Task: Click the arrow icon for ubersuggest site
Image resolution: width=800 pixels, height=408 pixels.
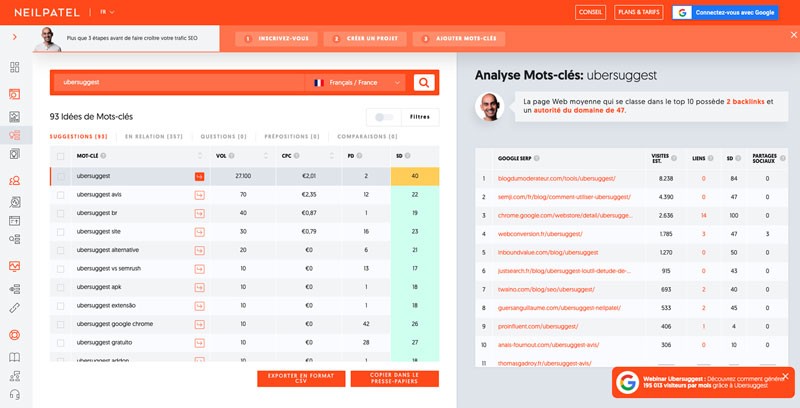Action: point(199,232)
